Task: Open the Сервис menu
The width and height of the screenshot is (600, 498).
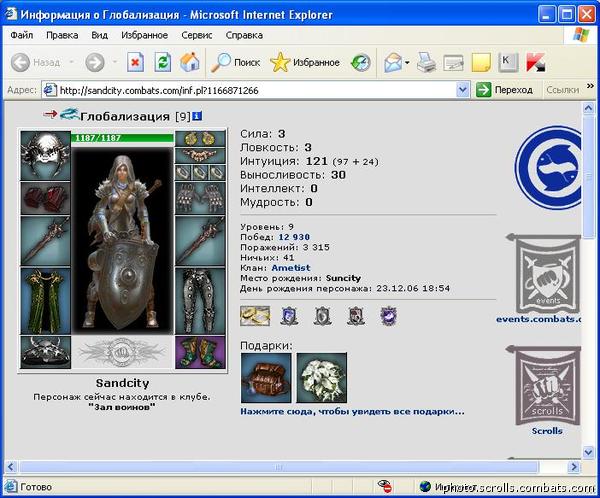Action: pyautogui.click(x=196, y=35)
